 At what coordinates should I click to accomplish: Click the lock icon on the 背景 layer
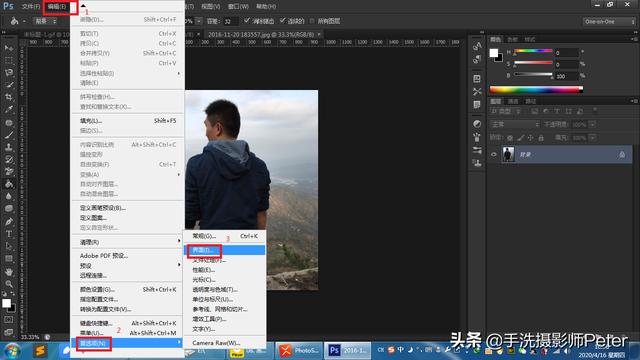622,155
